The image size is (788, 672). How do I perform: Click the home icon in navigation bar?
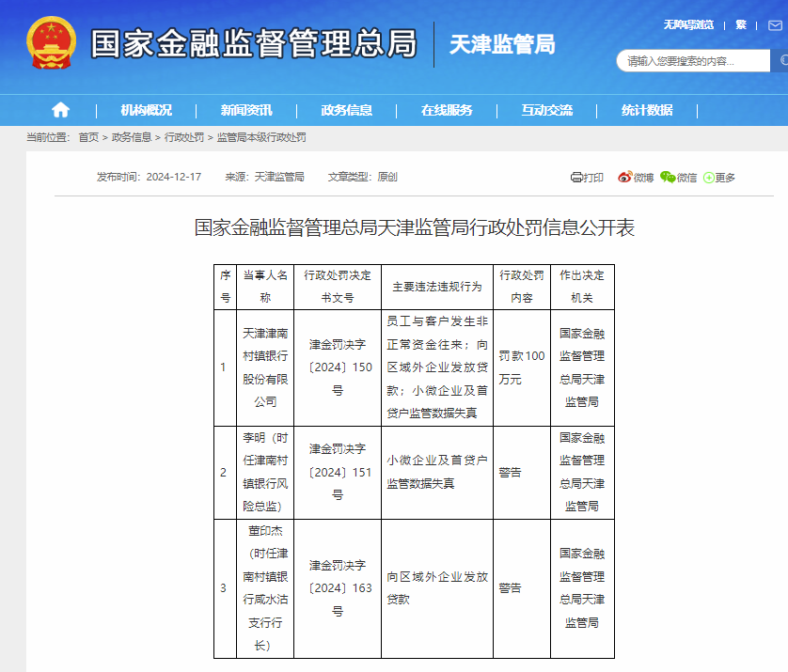tap(60, 110)
